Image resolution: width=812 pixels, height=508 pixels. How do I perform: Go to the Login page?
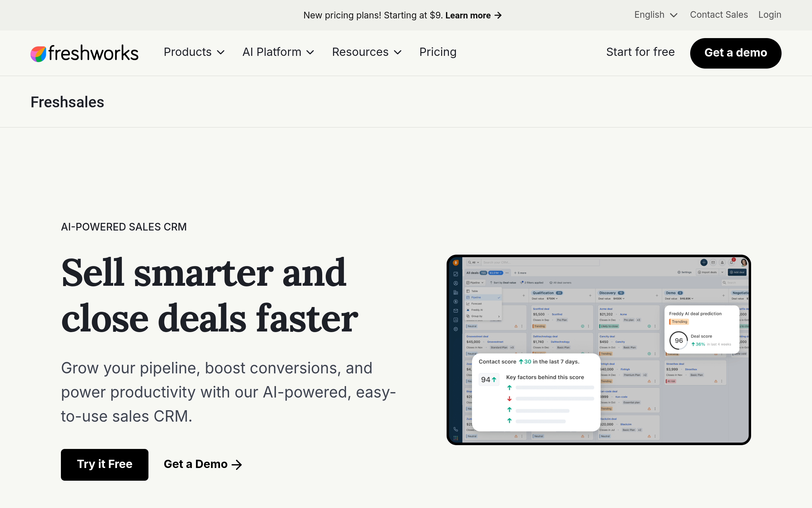(x=770, y=15)
